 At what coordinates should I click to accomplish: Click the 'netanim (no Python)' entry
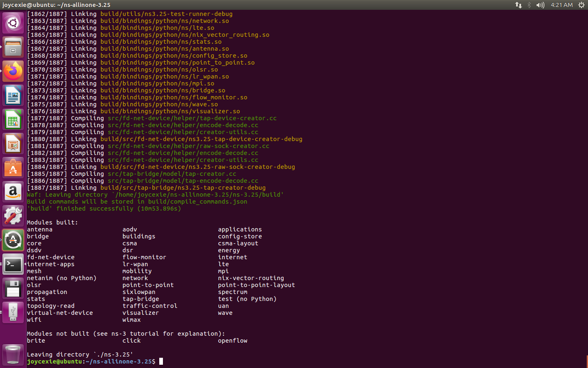click(62, 278)
